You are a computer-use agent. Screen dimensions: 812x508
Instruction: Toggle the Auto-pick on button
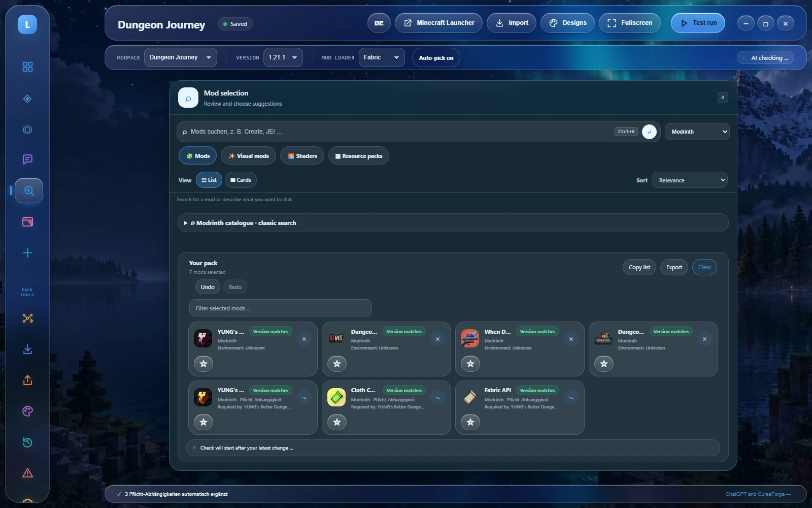click(x=436, y=58)
